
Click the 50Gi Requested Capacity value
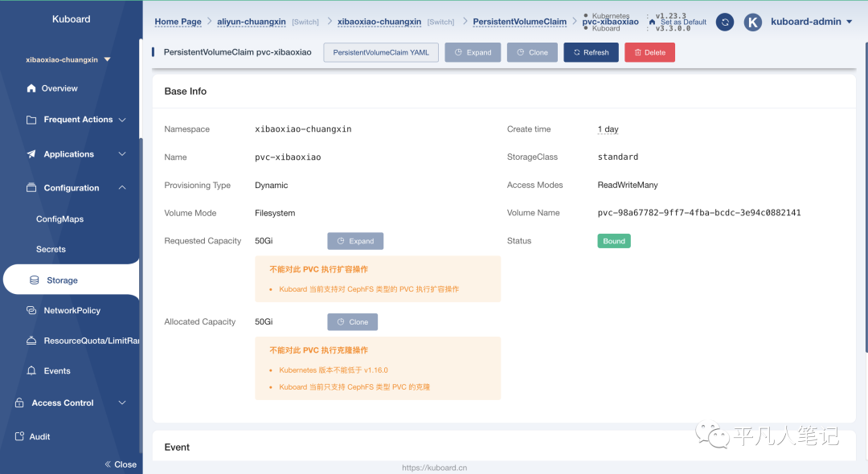point(264,241)
